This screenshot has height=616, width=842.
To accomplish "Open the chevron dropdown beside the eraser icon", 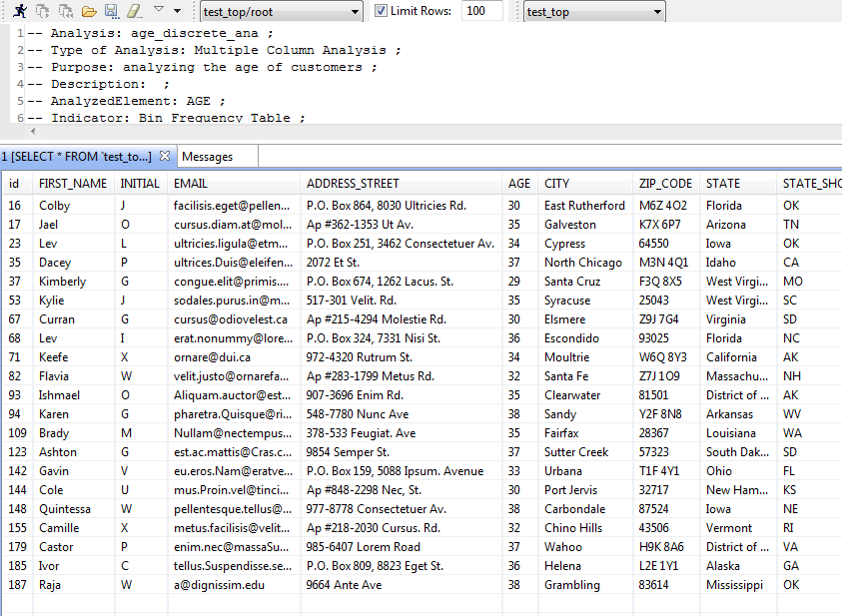I will (158, 11).
